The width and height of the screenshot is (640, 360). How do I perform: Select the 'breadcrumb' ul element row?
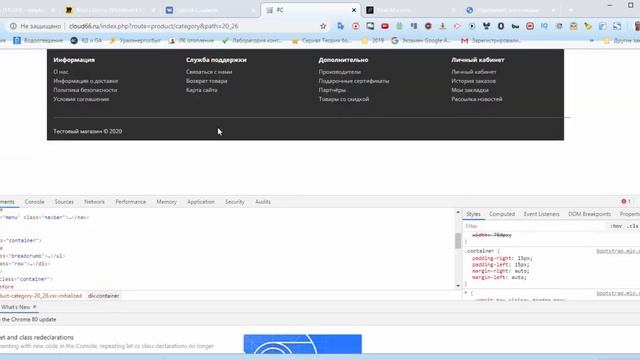(33, 256)
